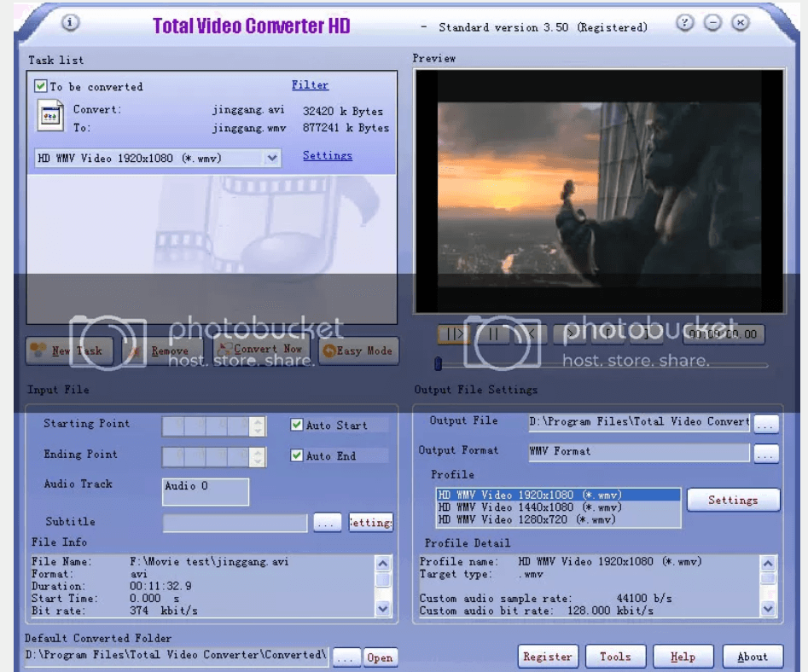
Task: Switch to Easy Mode
Action: [357, 350]
